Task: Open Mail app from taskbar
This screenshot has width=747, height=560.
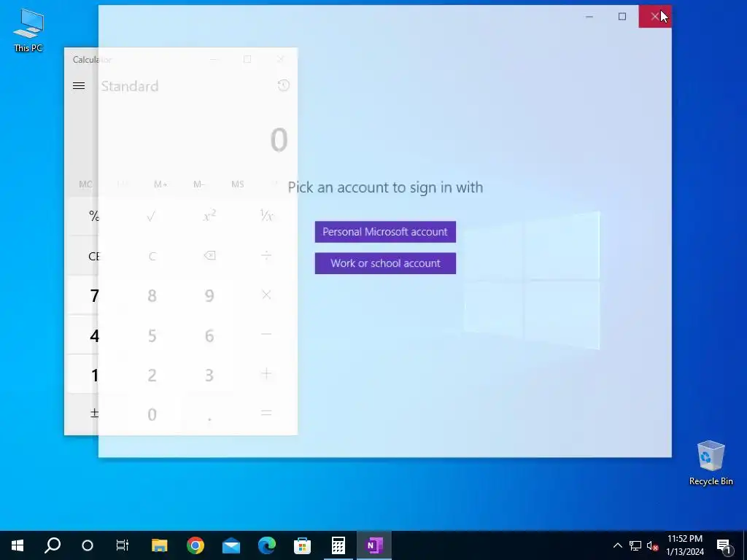Action: [231, 545]
